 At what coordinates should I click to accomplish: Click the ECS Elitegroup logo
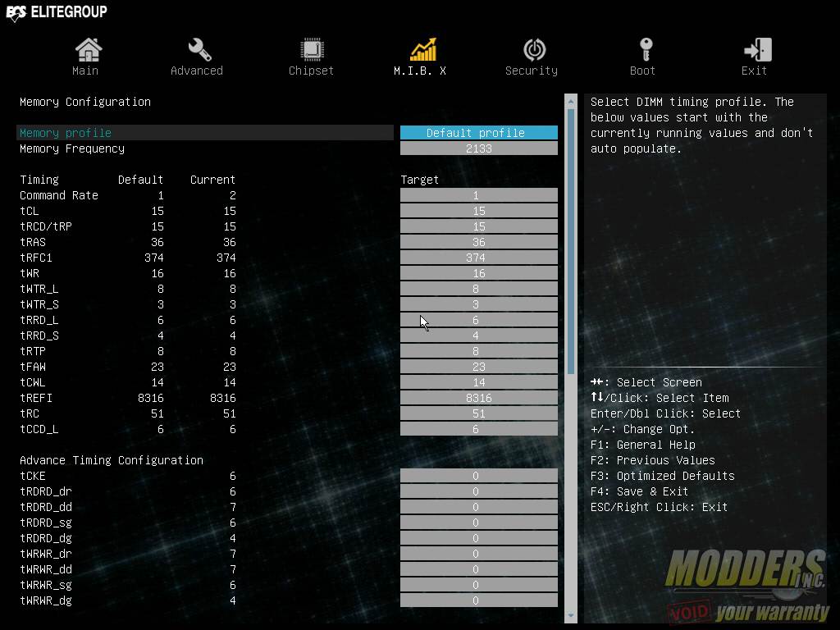(57, 11)
